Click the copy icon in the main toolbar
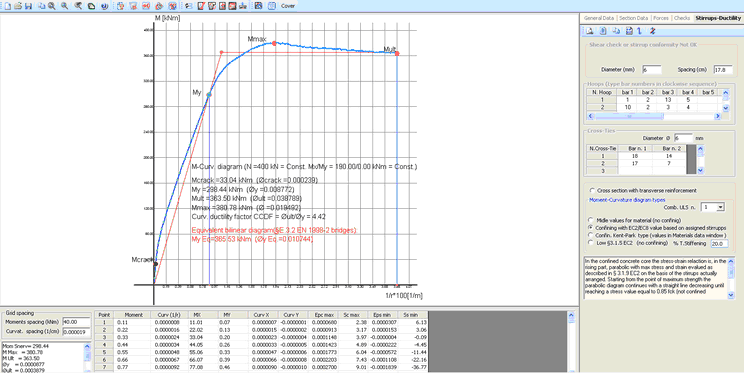Viewport: 744px width, 374px height. click(x=42, y=6)
